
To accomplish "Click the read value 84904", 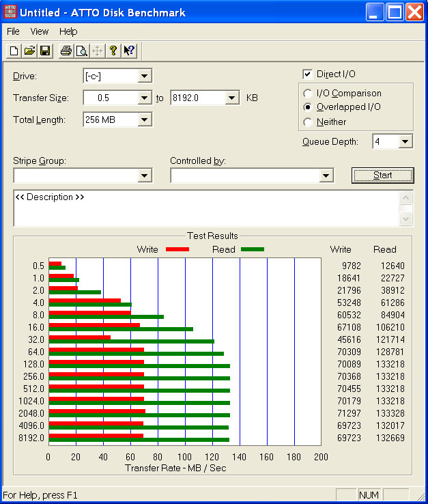I will [393, 315].
